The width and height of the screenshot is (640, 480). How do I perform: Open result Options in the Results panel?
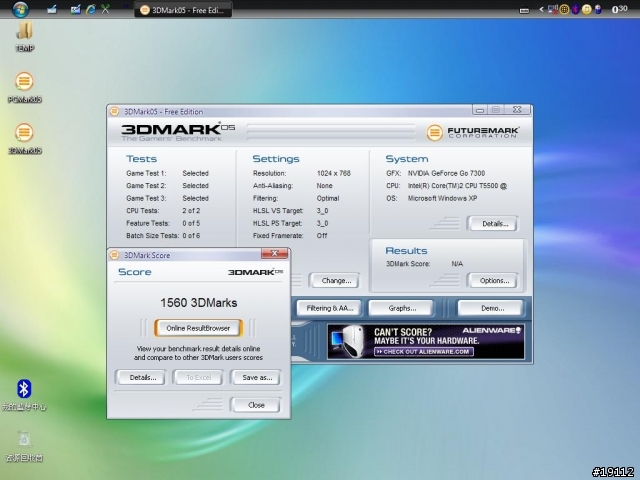pyautogui.click(x=493, y=280)
